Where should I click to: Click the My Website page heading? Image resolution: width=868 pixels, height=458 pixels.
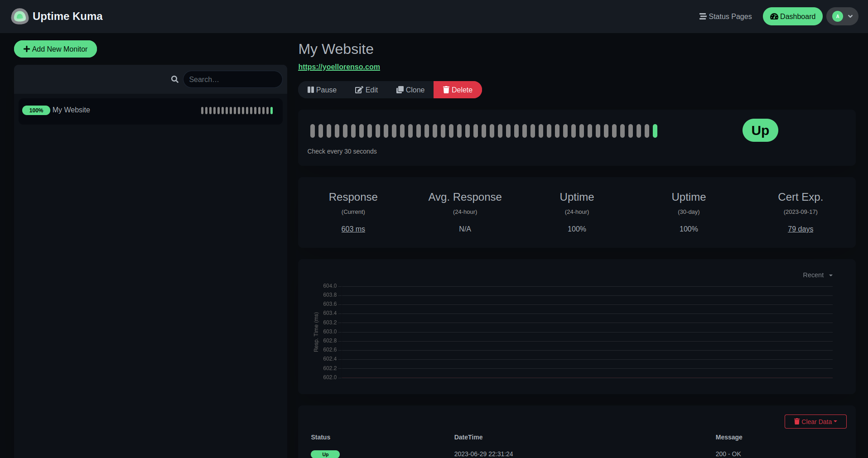click(x=336, y=49)
